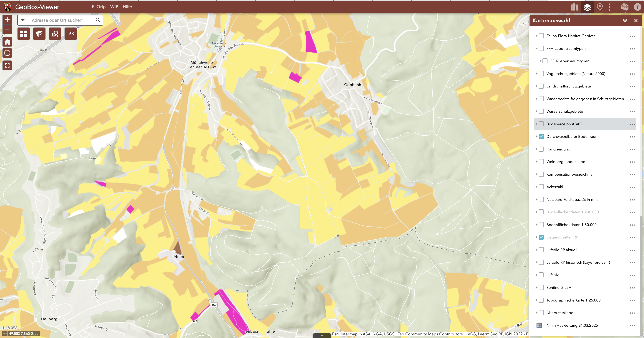Open the legend list widget in header
Image resolution: width=644 pixels, height=338 pixels.
(612, 7)
